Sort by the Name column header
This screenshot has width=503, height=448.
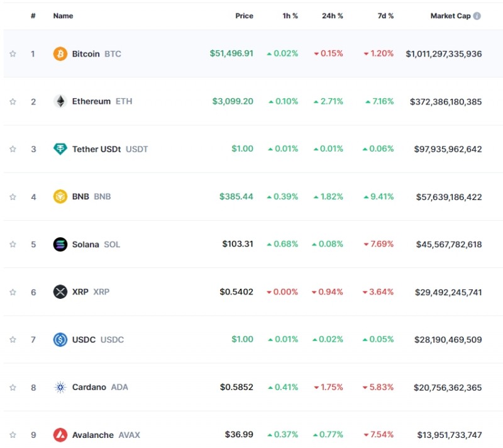(63, 16)
